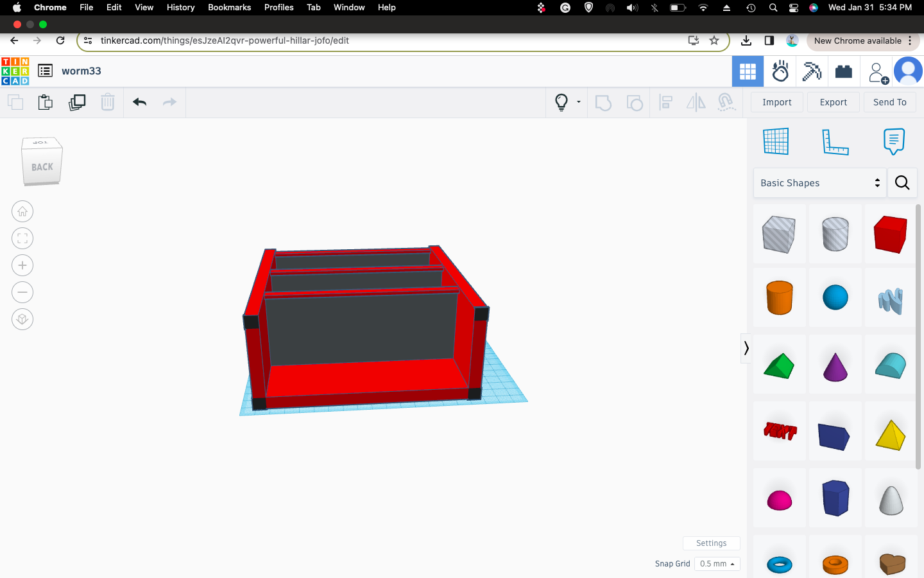Open the Basic Shapes library dropdown

click(x=819, y=183)
